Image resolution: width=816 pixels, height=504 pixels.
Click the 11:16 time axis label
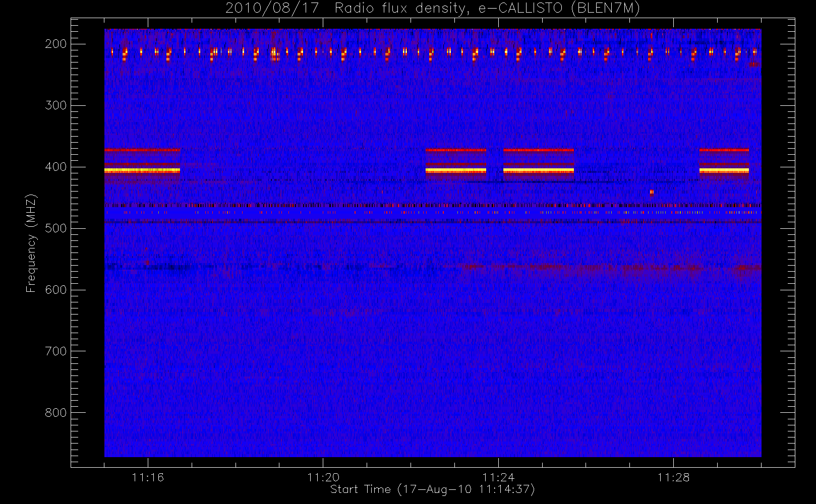coord(148,477)
